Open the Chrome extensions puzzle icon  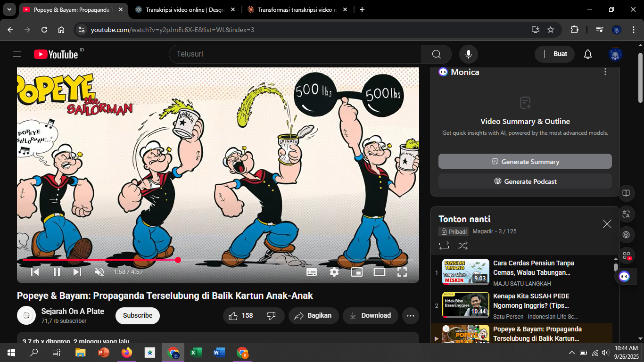tap(574, 30)
